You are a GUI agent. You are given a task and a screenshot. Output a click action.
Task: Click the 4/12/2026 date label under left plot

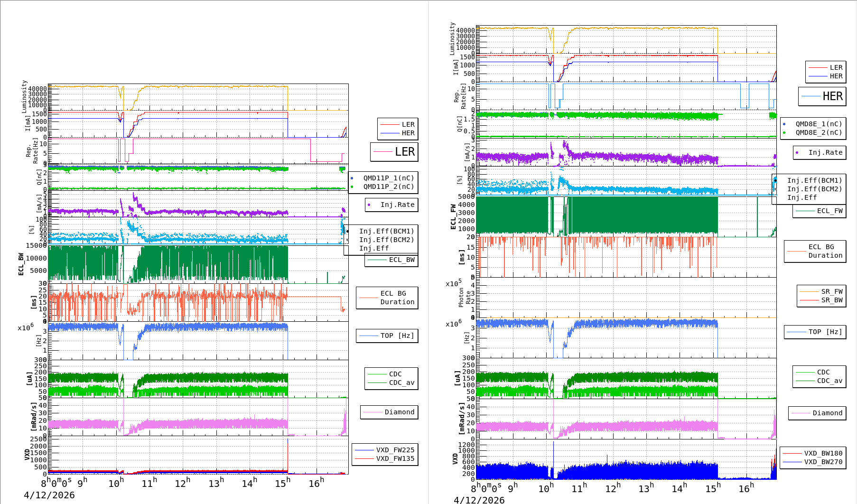[49, 495]
